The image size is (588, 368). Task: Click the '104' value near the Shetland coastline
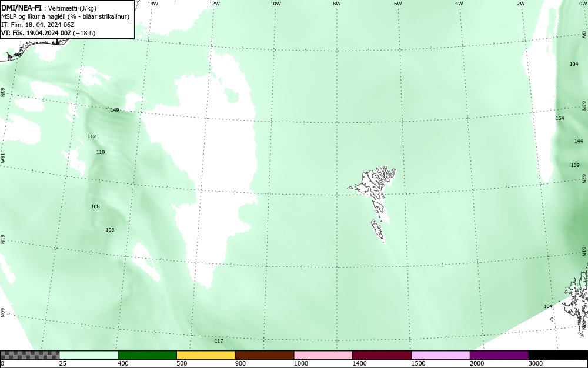pyautogui.click(x=548, y=306)
